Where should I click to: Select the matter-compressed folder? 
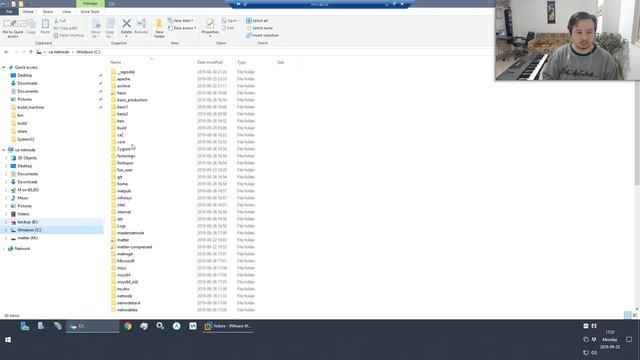coord(134,247)
